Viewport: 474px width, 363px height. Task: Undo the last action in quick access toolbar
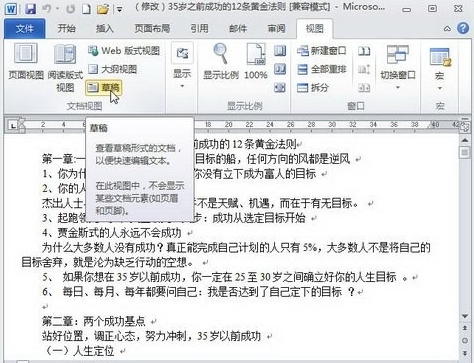(x=46, y=9)
